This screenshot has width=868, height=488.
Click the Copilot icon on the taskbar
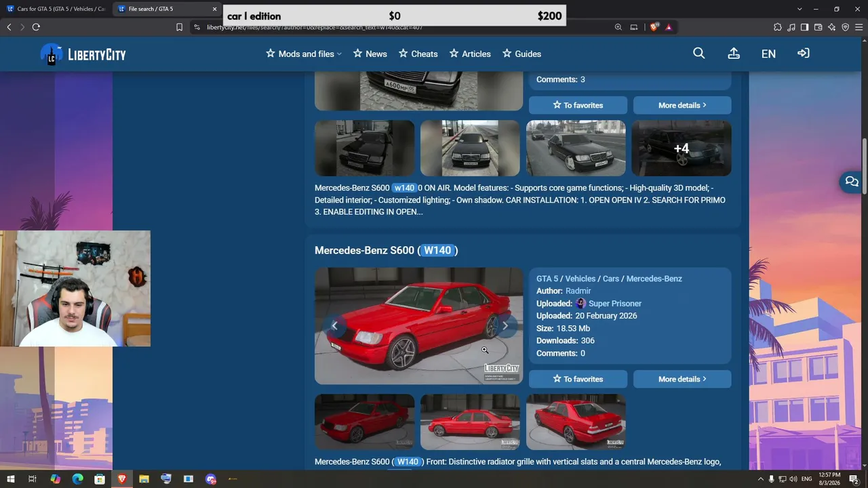click(56, 479)
